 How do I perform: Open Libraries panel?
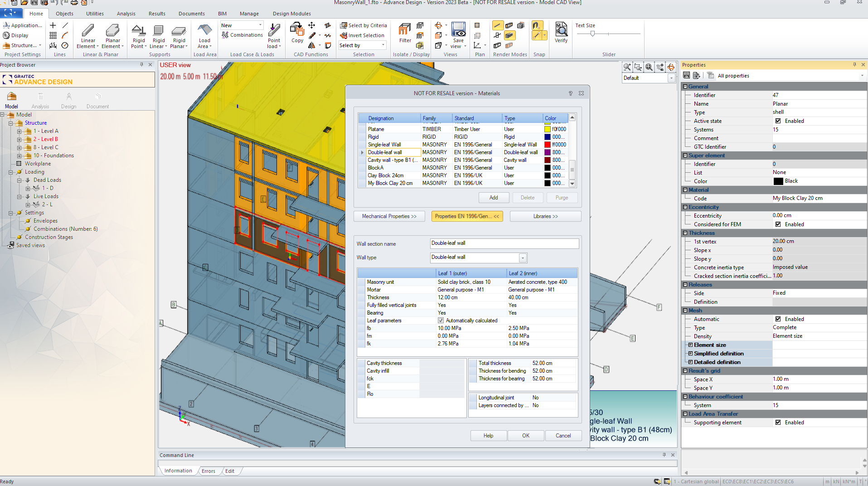pyautogui.click(x=545, y=216)
